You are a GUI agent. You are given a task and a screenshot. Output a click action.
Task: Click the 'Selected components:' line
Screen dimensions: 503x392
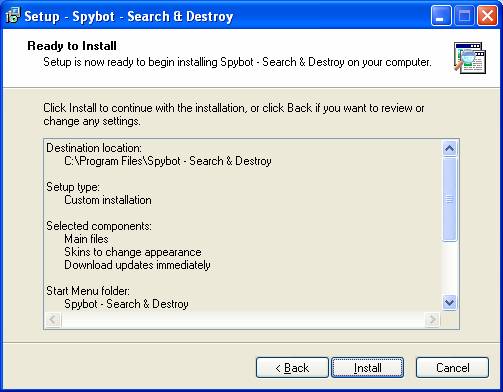tap(99, 226)
